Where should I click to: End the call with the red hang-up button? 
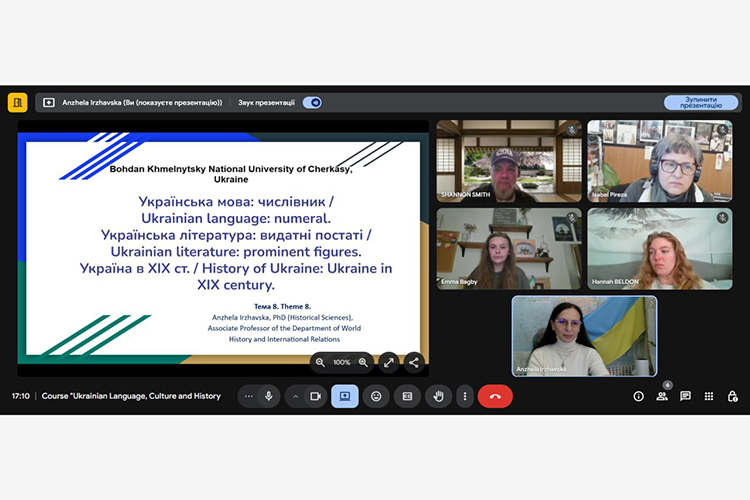[x=495, y=396]
